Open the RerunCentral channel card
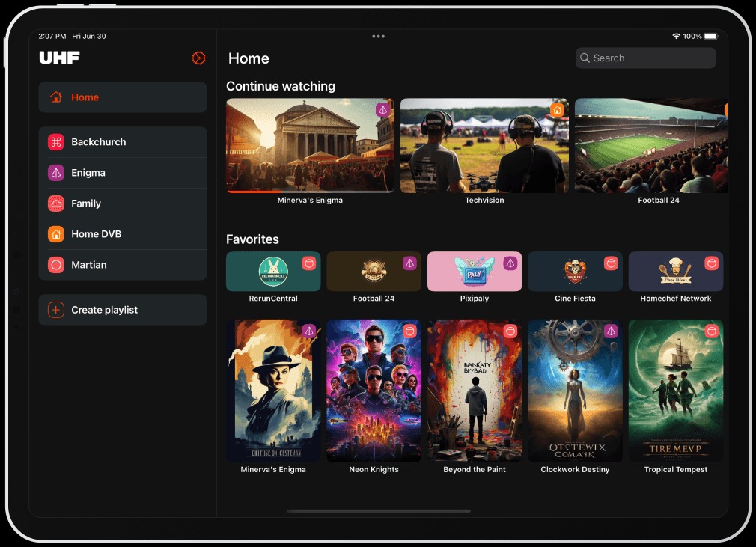Screen dimensions: 756x547 point(273,272)
